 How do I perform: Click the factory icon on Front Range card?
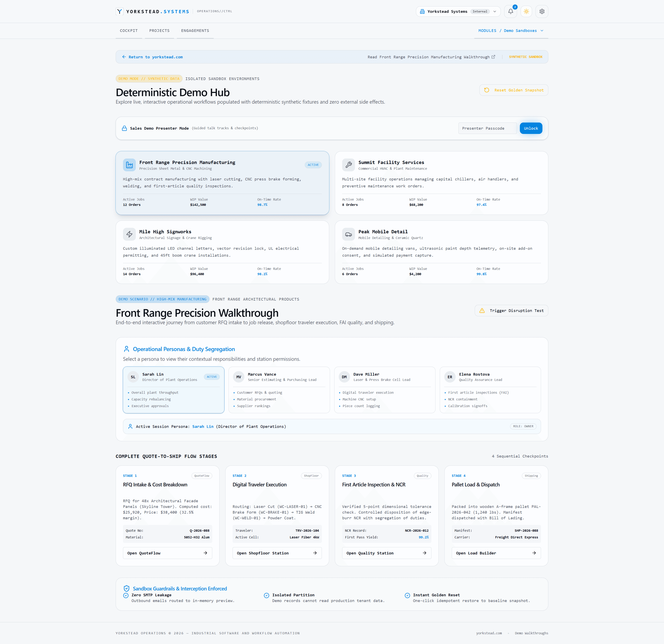click(x=130, y=165)
